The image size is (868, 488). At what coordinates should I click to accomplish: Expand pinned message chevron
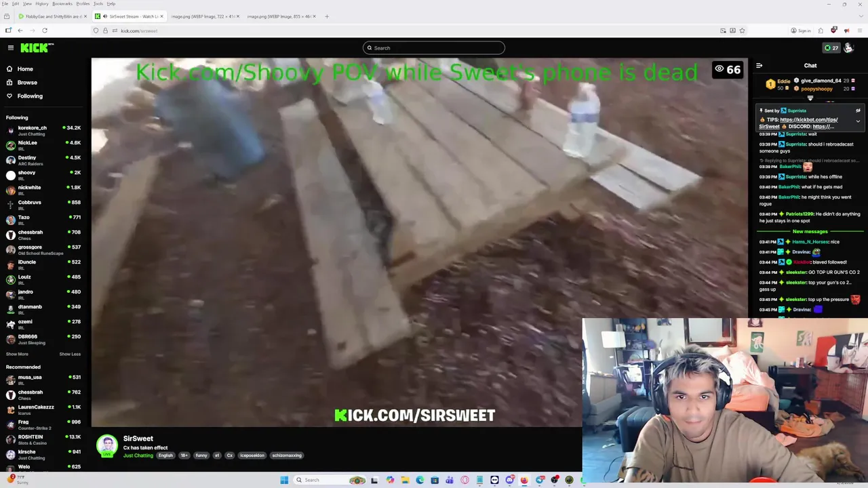click(x=858, y=122)
